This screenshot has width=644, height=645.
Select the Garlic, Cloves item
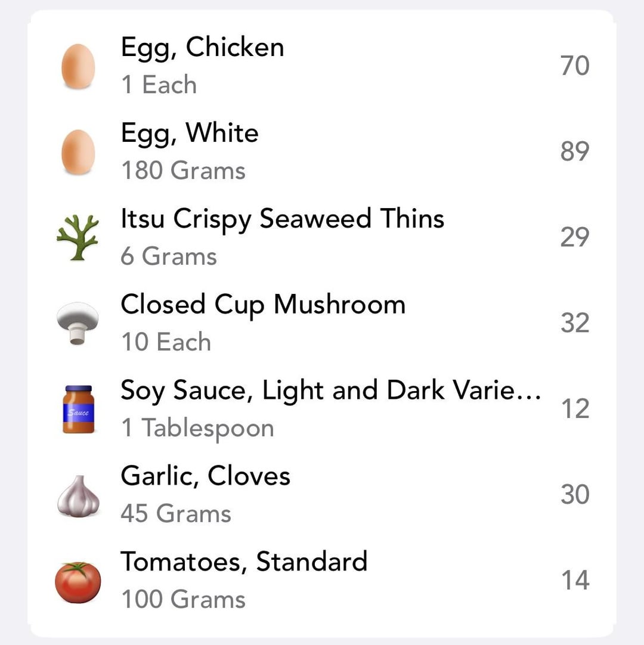(322, 495)
